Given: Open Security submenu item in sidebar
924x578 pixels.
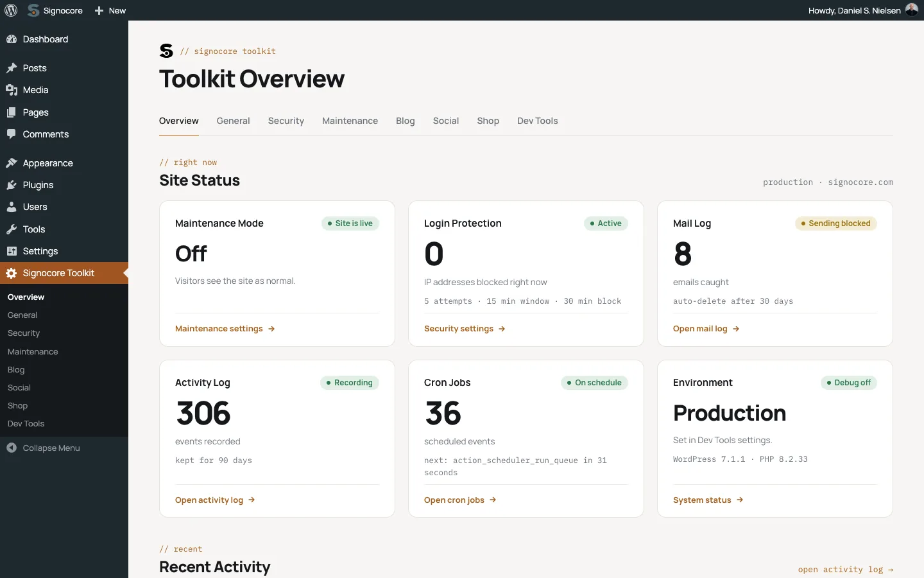Looking at the screenshot, I should 24,333.
